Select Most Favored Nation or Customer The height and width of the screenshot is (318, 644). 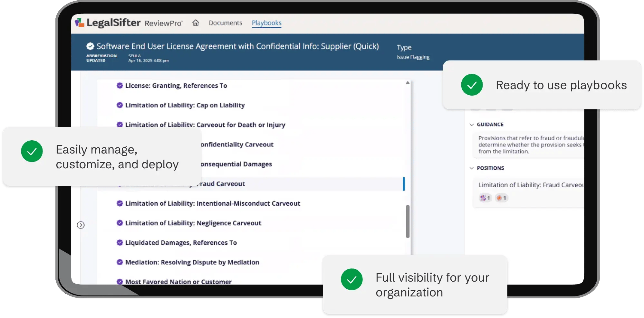[x=178, y=282]
